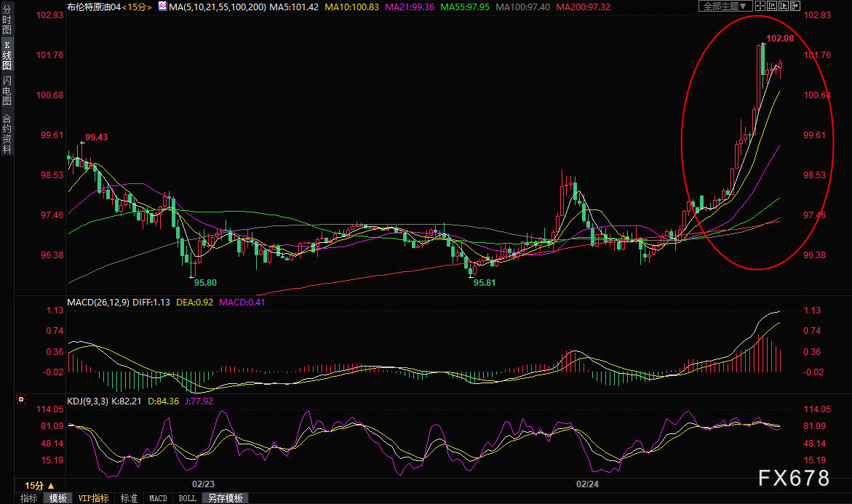Click the play-forward chart icon
The height and width of the screenshot is (504, 852).
point(783,6)
